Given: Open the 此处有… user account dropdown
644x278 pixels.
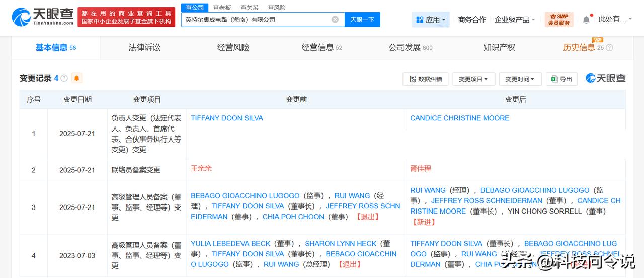Looking at the screenshot, I should pyautogui.click(x=615, y=19).
